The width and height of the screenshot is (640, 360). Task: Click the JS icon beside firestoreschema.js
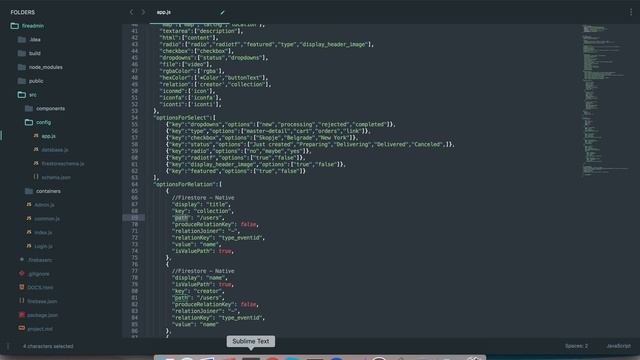point(36,163)
